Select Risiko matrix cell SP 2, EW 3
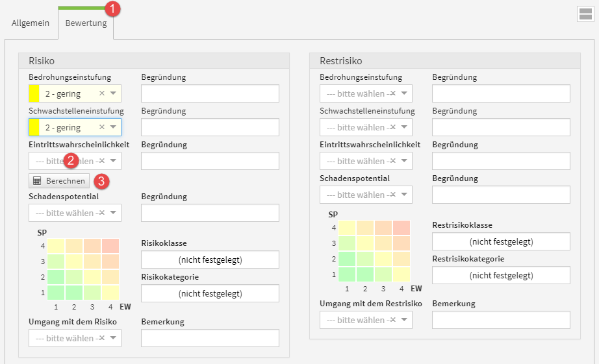The image size is (599, 364). pyautogui.click(x=92, y=277)
